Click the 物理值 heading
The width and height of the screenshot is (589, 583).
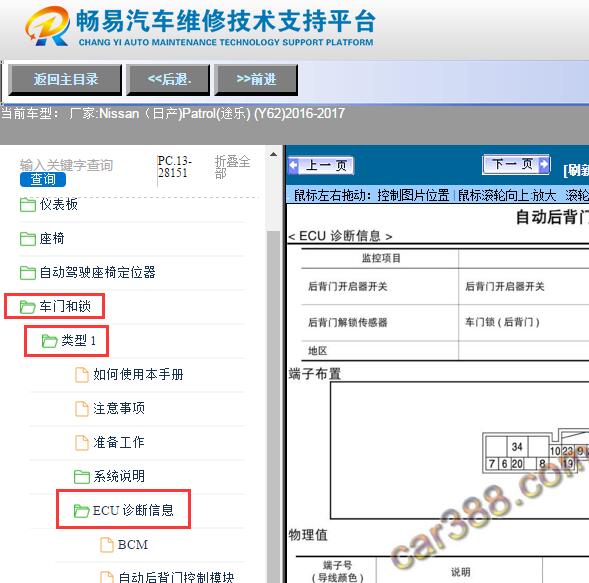308,535
